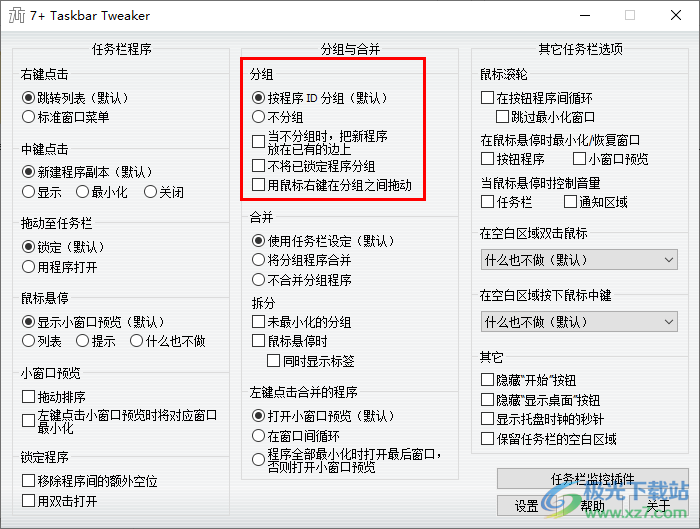Screen dimensions: 700x529
Task: Open 在空白区域双击鼠标 dropdown
Action: [579, 260]
